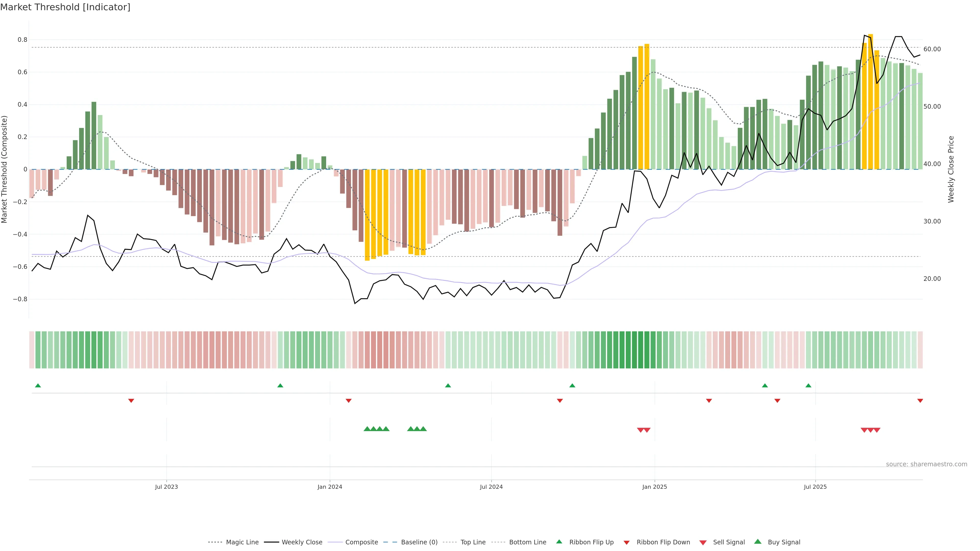
Task: Click the Buy Signal legend triangle
Action: tap(758, 542)
